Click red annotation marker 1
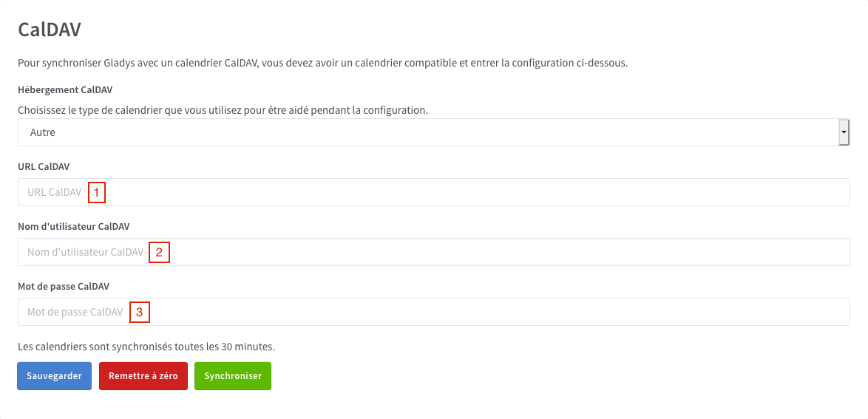Image resolution: width=868 pixels, height=419 pixels. (x=96, y=193)
